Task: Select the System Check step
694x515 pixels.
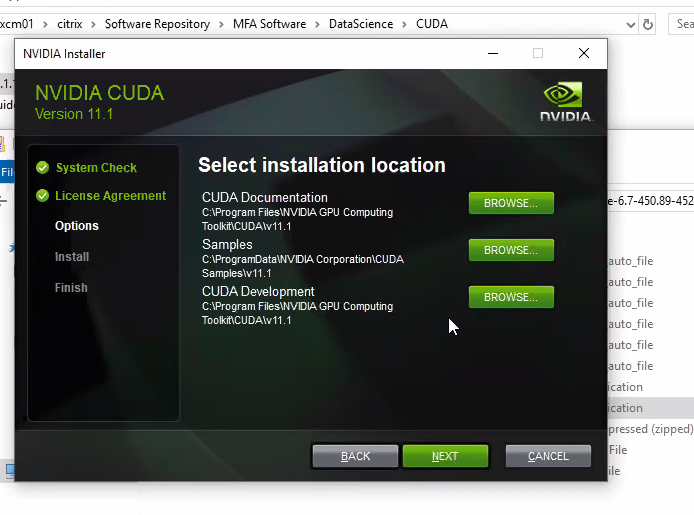Action: pos(96,168)
